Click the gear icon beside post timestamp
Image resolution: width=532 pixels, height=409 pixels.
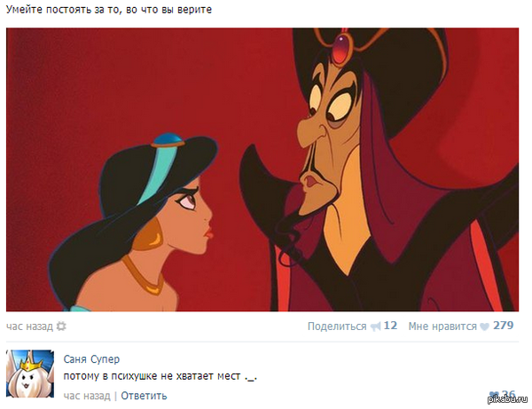(x=61, y=326)
